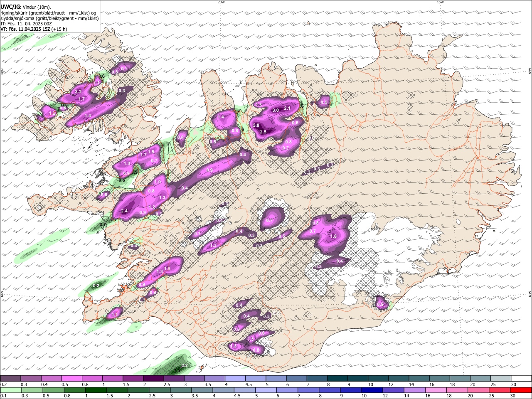Screen dimensions: 532x399
Task: Select the dark teal 9 swatch in upper legend row
Action: [358, 378]
